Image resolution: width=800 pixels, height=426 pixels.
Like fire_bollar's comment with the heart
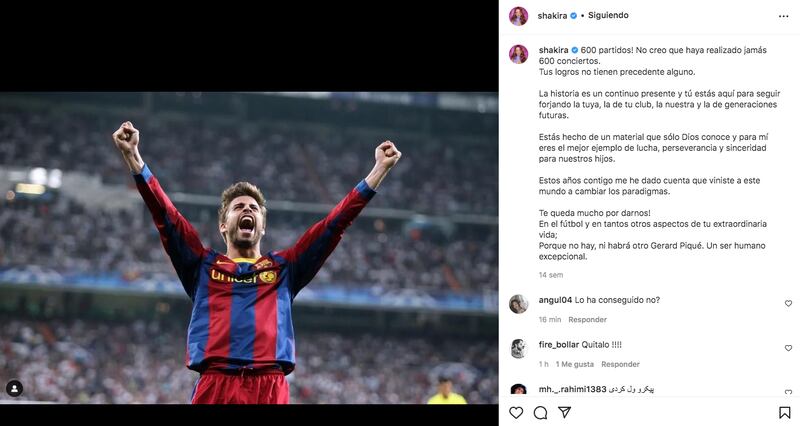(788, 348)
